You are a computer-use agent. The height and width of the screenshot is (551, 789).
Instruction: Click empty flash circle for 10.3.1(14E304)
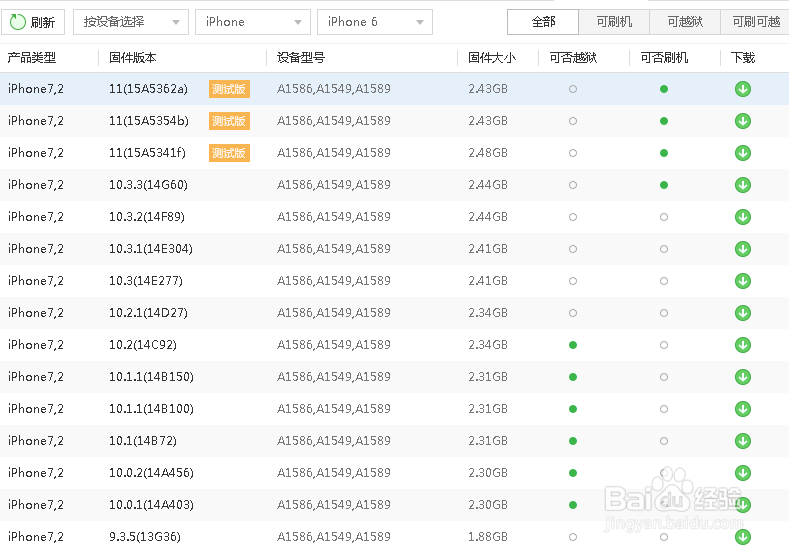tap(664, 249)
